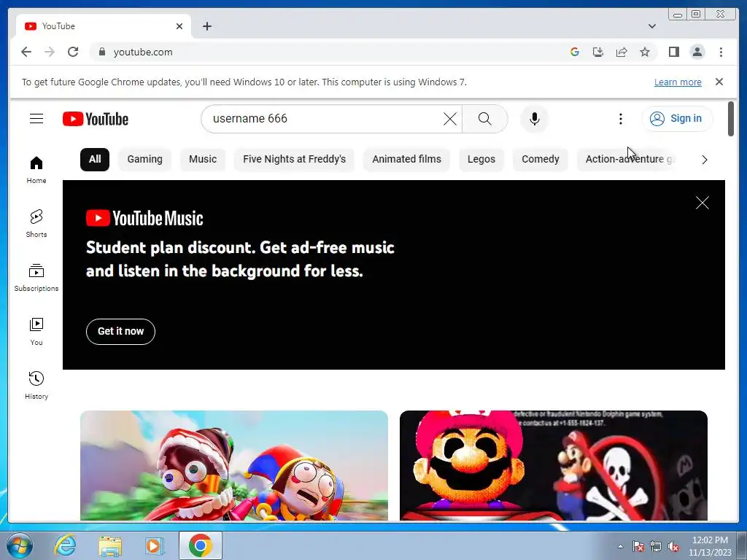Open YouTube settings three-dot menu
Screen dimensions: 747x560
[620, 119]
